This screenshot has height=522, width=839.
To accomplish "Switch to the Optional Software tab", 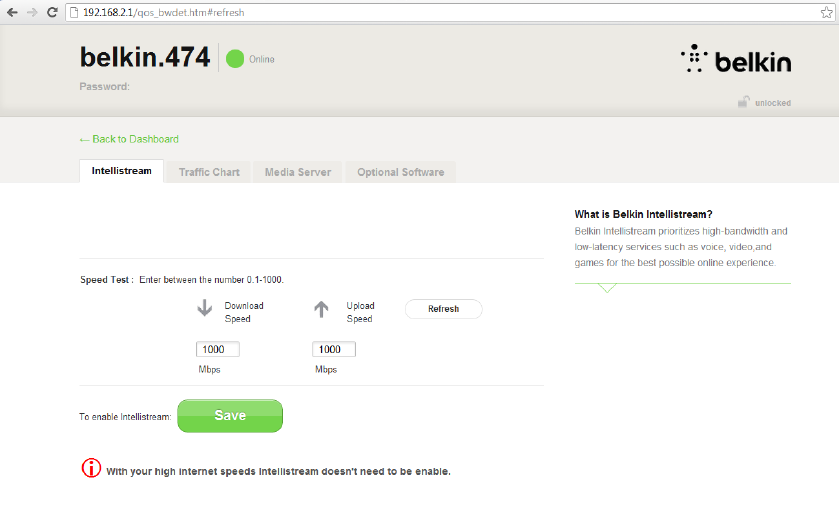I will pos(401,172).
